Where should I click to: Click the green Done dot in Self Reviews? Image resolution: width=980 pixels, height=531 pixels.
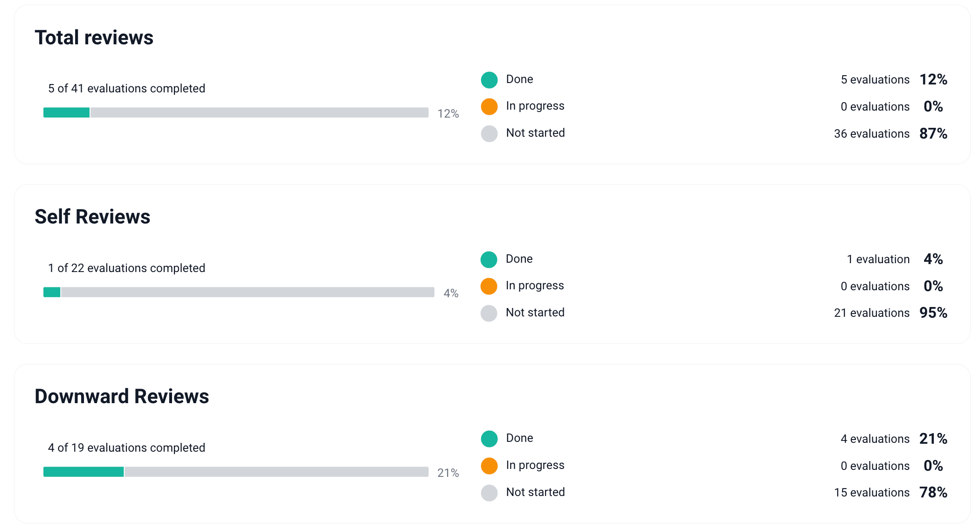(489, 259)
